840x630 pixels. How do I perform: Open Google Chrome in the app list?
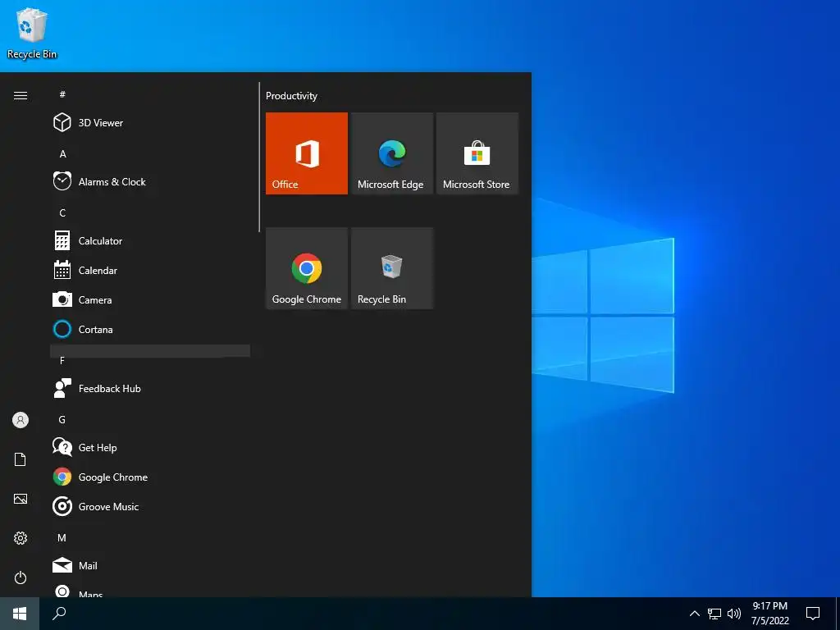click(150, 477)
